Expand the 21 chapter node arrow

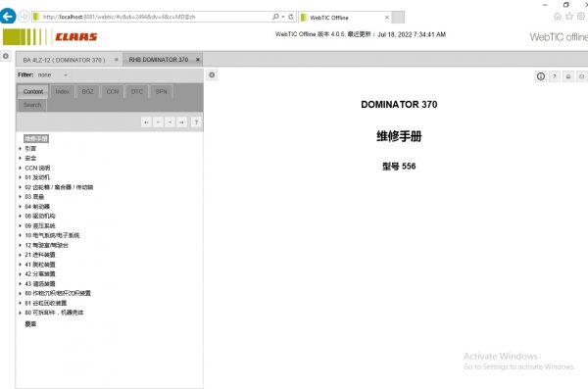coord(21,255)
